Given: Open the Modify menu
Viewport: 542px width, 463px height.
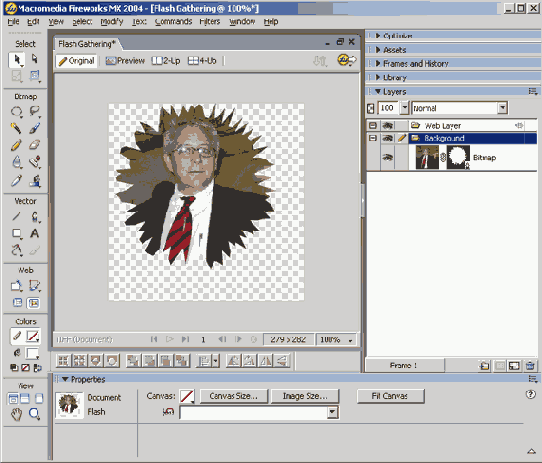Looking at the screenshot, I should tap(112, 22).
